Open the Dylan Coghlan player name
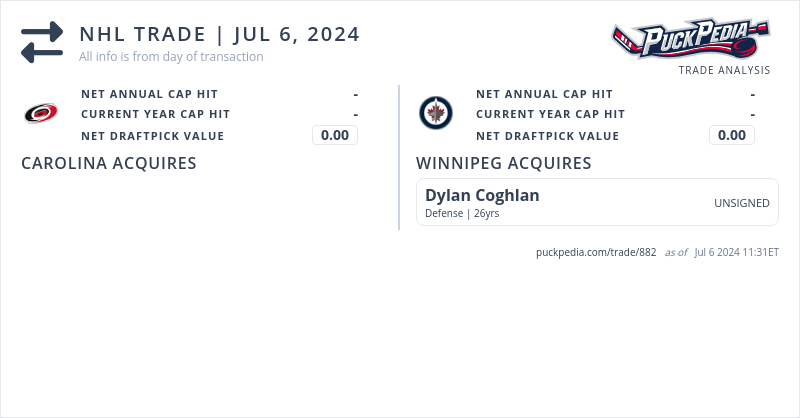 482,195
